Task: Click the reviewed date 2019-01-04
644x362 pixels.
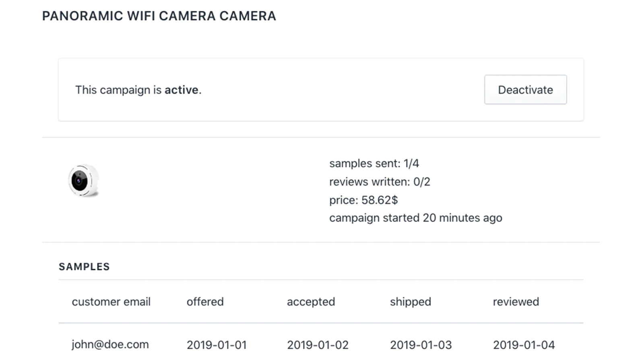Action: coord(524,345)
